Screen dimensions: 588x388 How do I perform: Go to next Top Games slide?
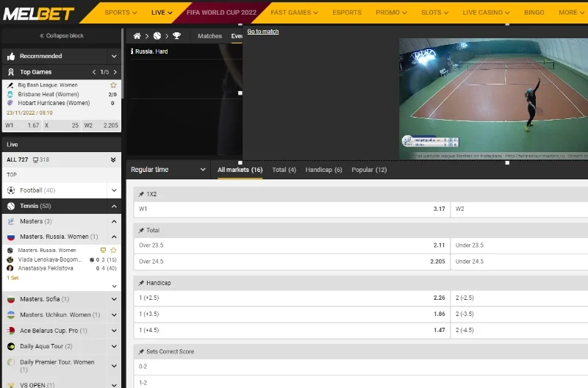click(x=114, y=72)
